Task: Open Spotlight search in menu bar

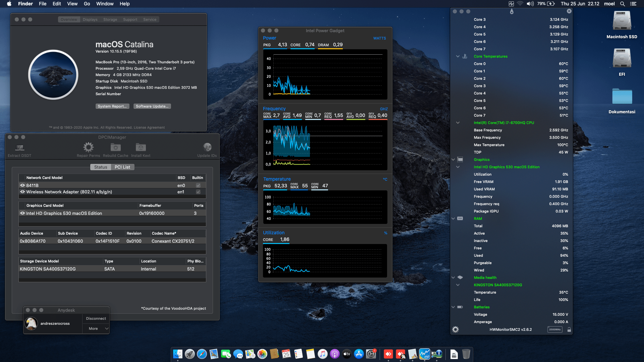Action: coord(623,4)
